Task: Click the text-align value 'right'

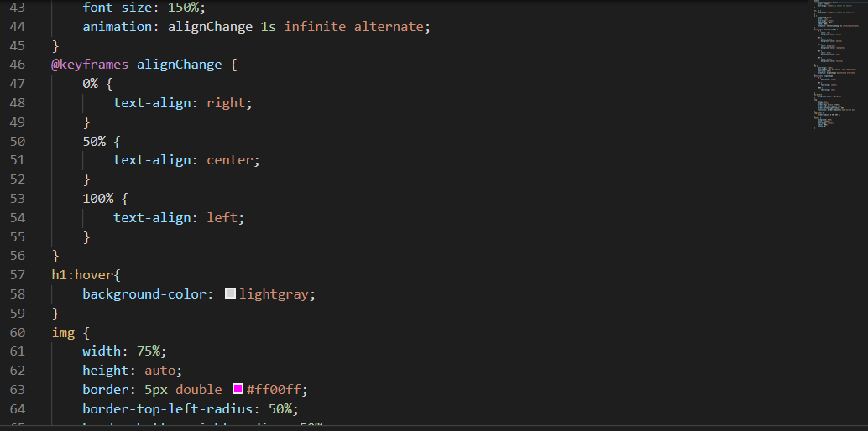Action: point(226,103)
